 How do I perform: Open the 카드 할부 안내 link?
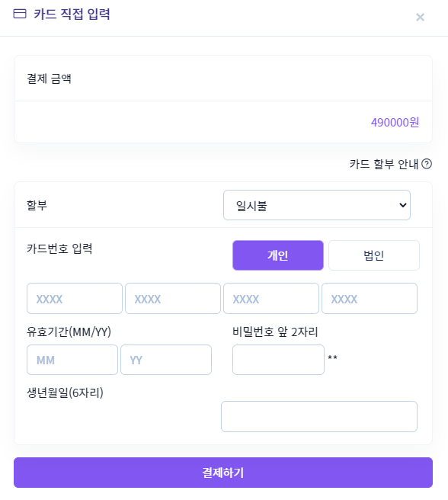(x=383, y=164)
